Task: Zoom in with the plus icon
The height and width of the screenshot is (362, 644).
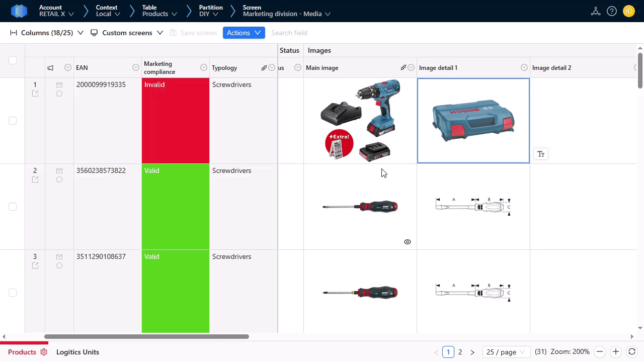Action: tap(615, 352)
